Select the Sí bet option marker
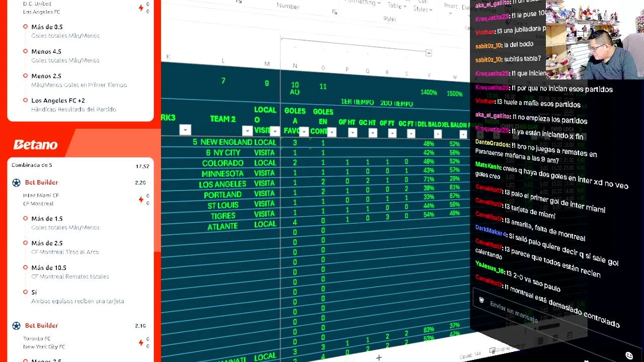 (x=25, y=292)
